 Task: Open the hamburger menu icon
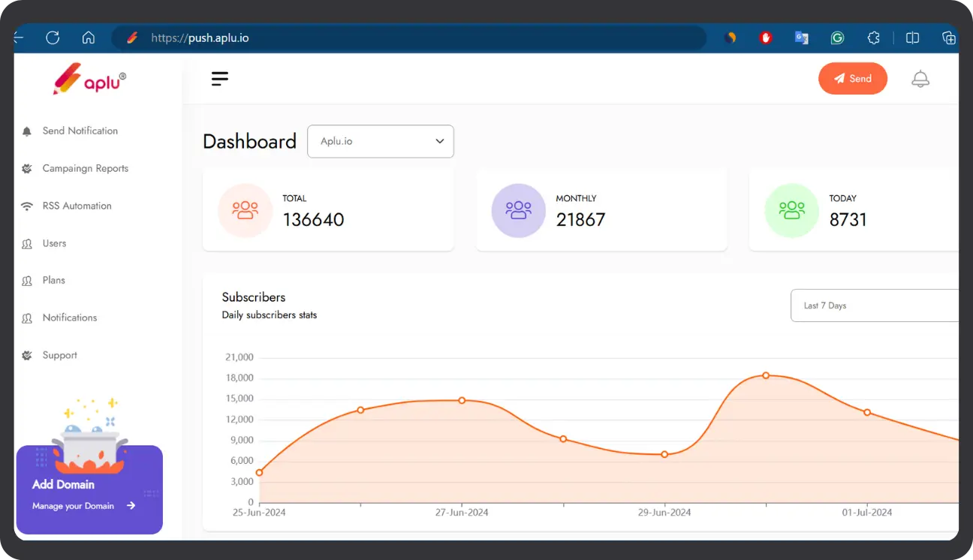pyautogui.click(x=220, y=79)
